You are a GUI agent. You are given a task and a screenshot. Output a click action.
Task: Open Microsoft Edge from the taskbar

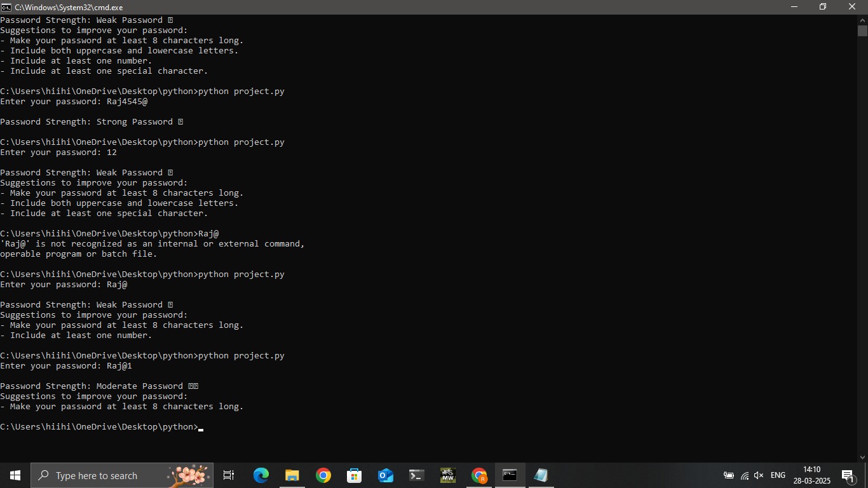tap(261, 475)
